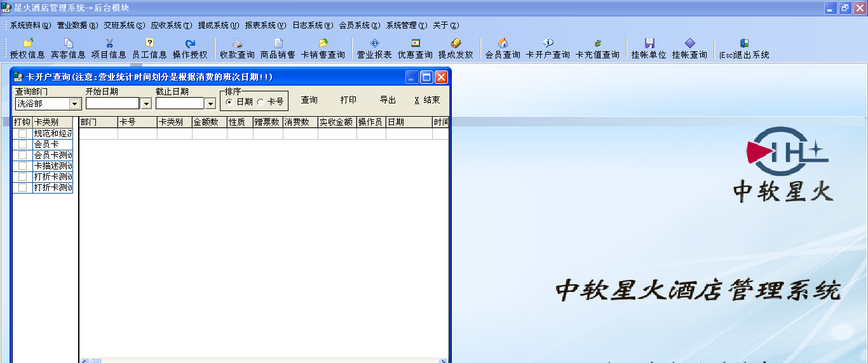Select the 卡描述测试 card type text

click(53, 166)
